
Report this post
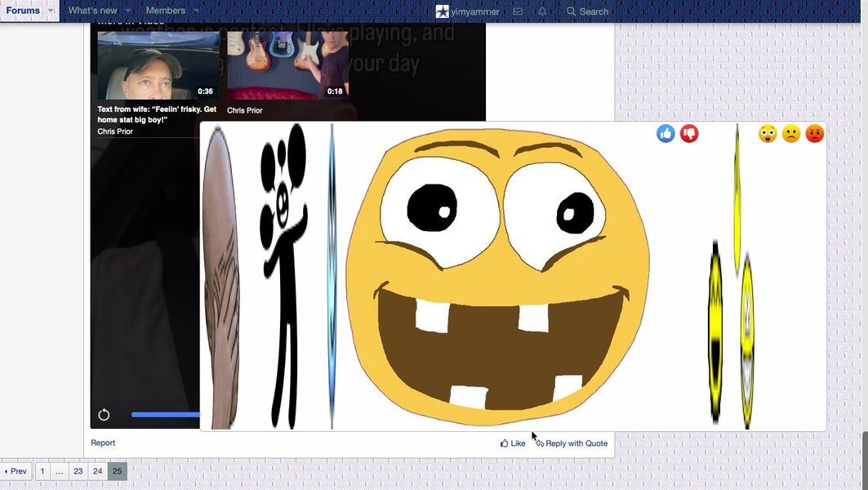103,443
